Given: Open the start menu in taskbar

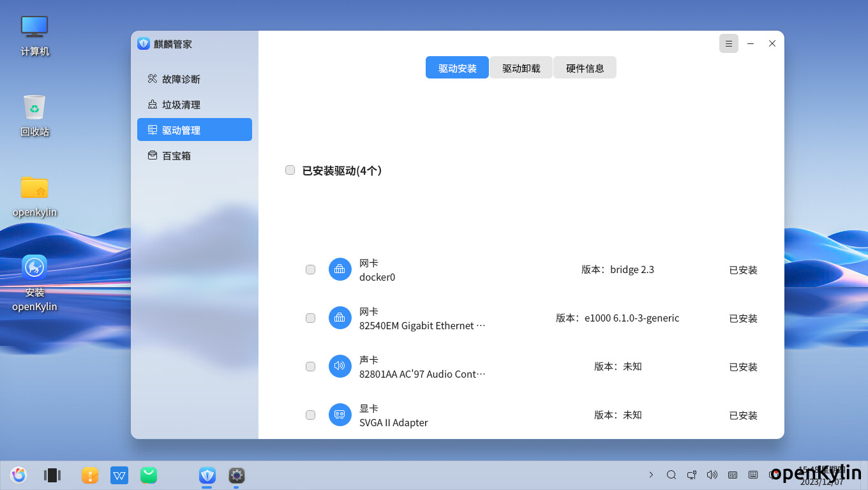Looking at the screenshot, I should pos(19,475).
